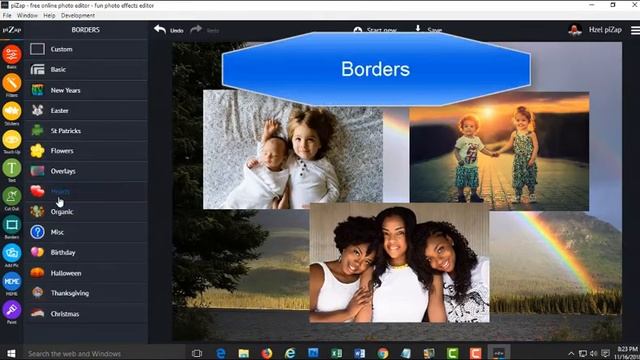Open the Basic edit tools
640x360 pixels.
point(11,55)
